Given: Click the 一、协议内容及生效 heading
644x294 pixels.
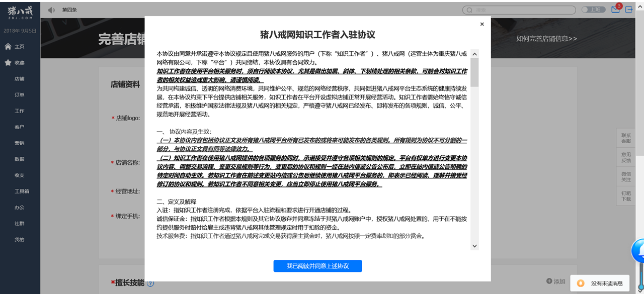Looking at the screenshot, I should click(184, 131).
